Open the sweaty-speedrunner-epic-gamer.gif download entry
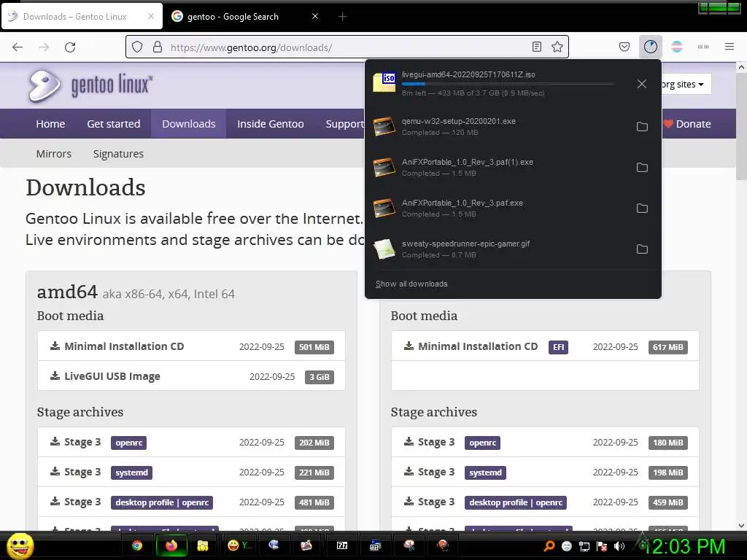747x560 pixels. tap(500, 249)
